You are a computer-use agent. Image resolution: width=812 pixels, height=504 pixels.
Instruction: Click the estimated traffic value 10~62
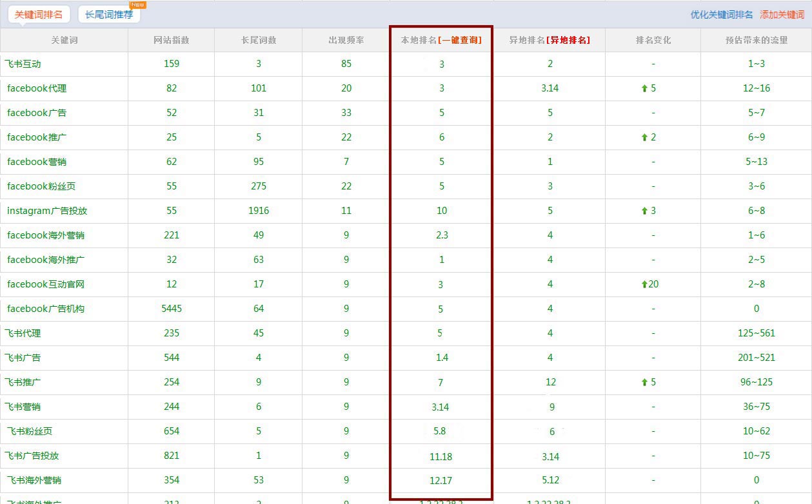coord(757,431)
